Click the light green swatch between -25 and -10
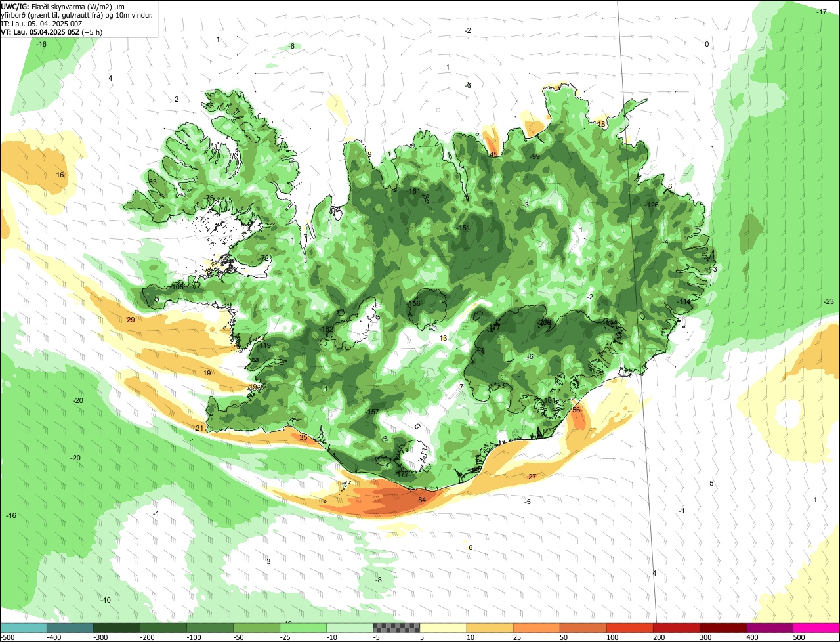840x642 pixels. click(x=303, y=628)
